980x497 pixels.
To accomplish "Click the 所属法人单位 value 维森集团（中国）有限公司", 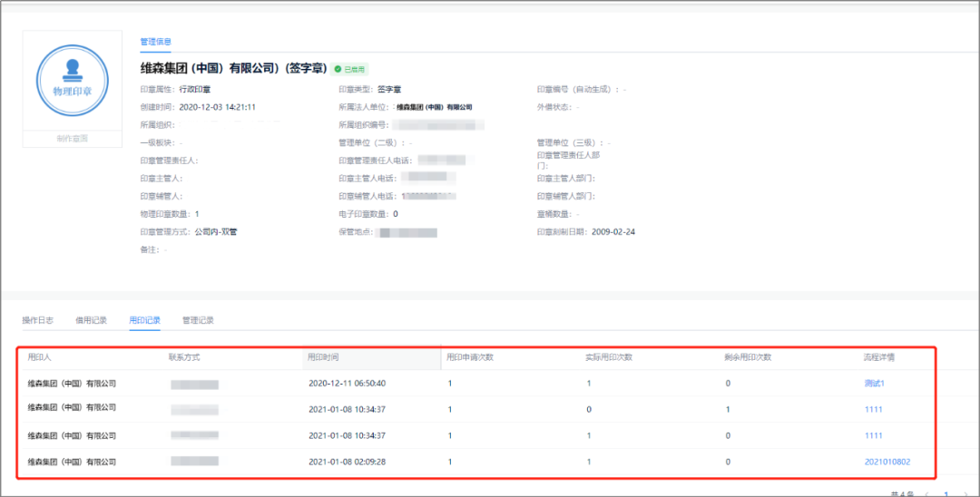I will pyautogui.click(x=435, y=107).
